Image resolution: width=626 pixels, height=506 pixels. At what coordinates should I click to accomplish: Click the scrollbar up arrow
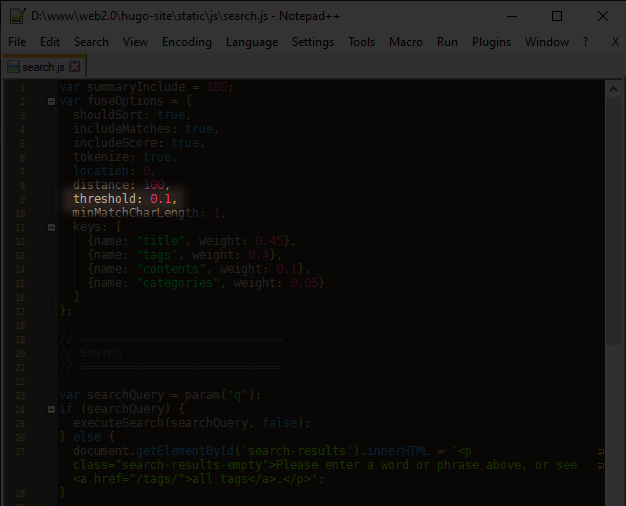613,88
